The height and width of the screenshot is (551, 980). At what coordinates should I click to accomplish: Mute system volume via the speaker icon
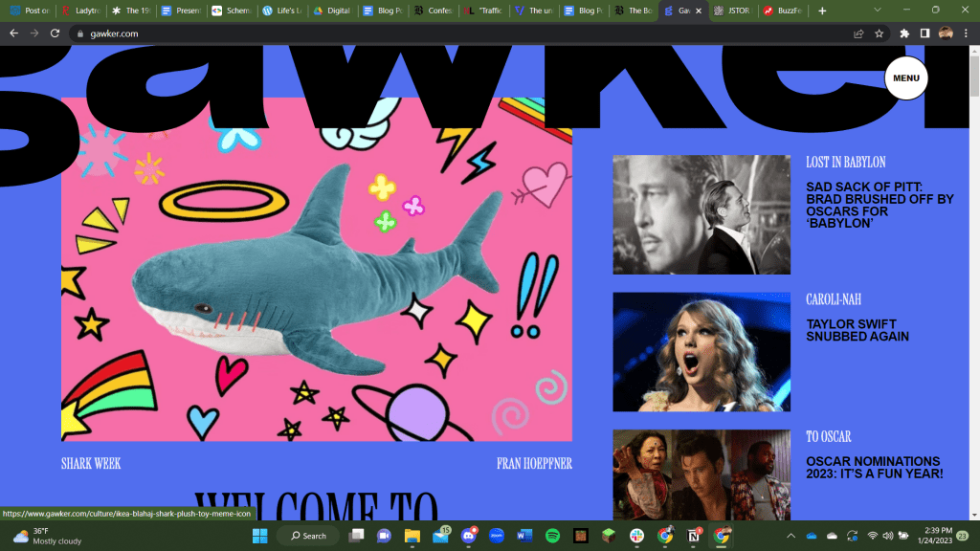click(888, 536)
